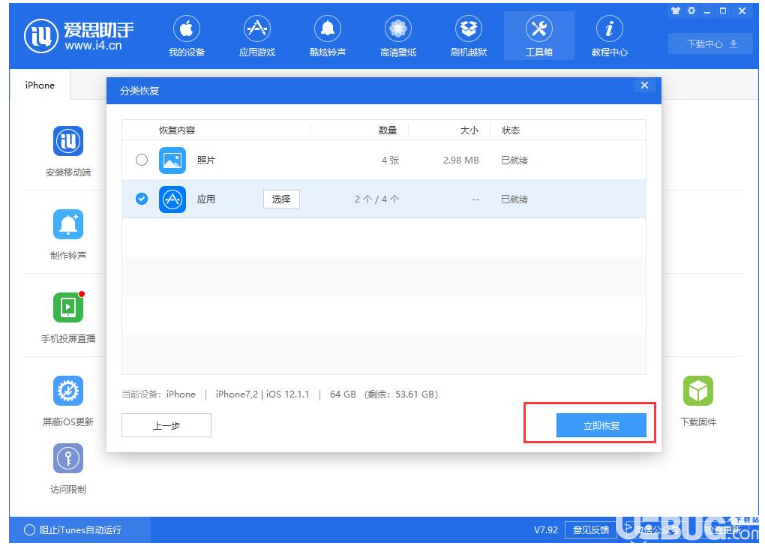This screenshot has height=549, width=765.
Task: Uncheck the 应用 apps row checkbox
Action: click(141, 199)
